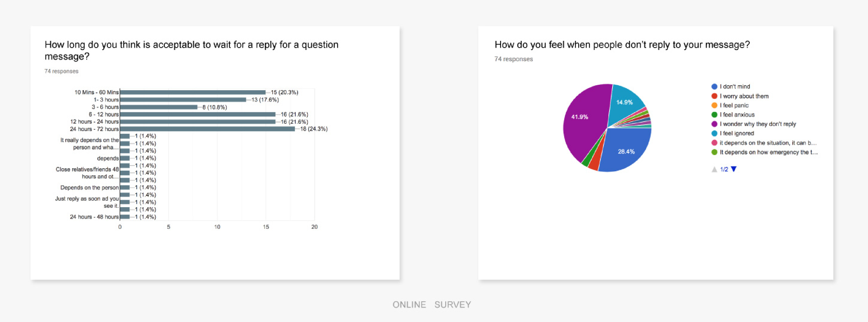Click the 1/2 legend page indicator
The width and height of the screenshot is (868, 322).
point(724,169)
